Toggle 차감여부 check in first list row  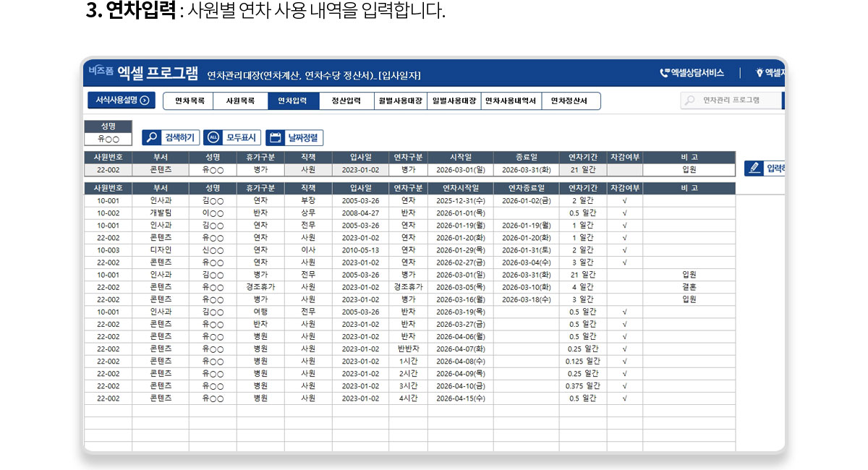click(x=624, y=200)
